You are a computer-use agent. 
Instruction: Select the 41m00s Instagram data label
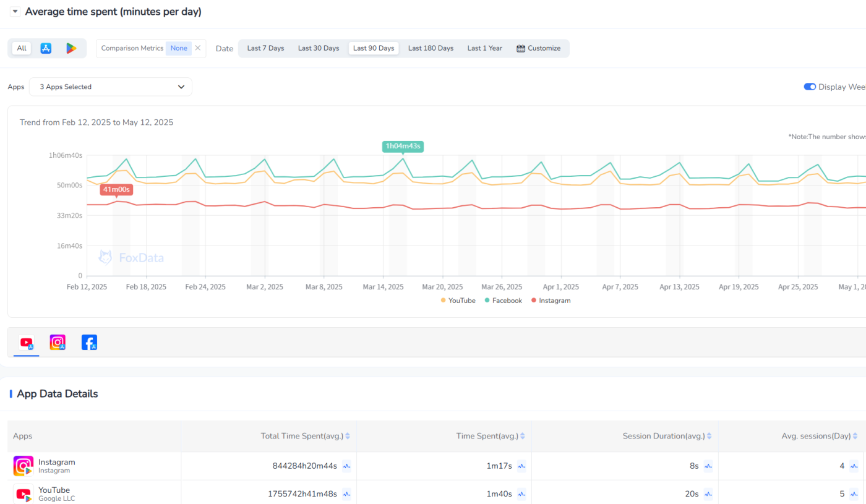(116, 189)
